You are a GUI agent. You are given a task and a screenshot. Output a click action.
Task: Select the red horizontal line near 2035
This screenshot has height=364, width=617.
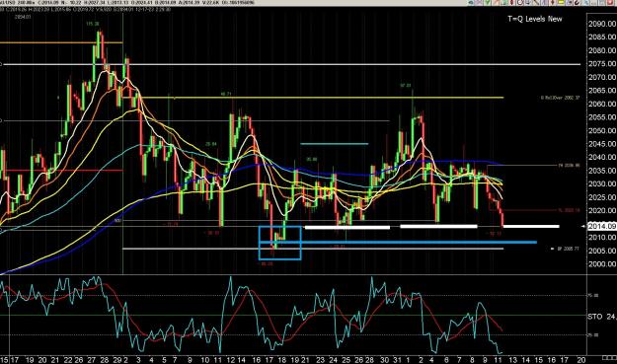point(61,171)
